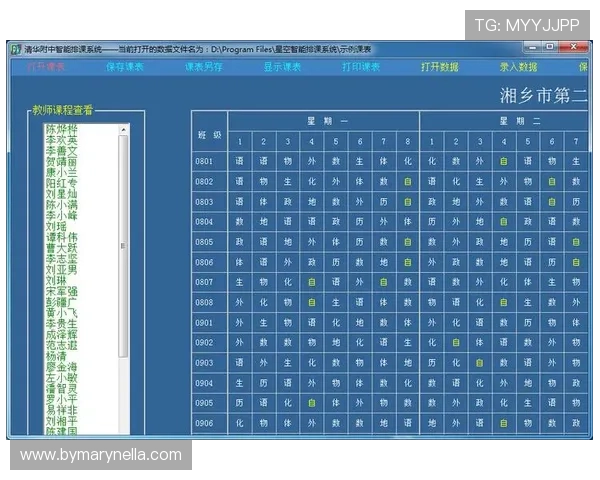Image resolution: width=600 pixels, height=480 pixels.
Task: Pick teacher 阳红专 from the list
Action: pyautogui.click(x=62, y=183)
